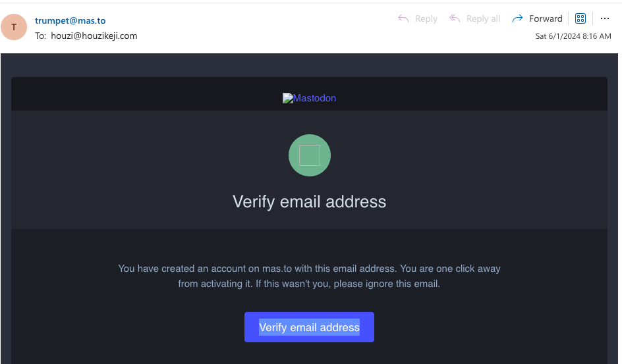
Task: Open the More actions ellipsis menu
Action: (x=605, y=18)
